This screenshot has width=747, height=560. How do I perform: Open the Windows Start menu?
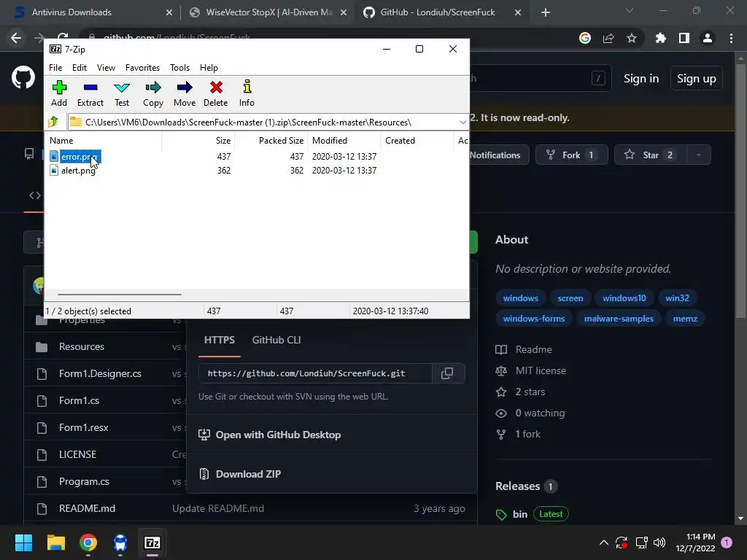click(x=23, y=542)
